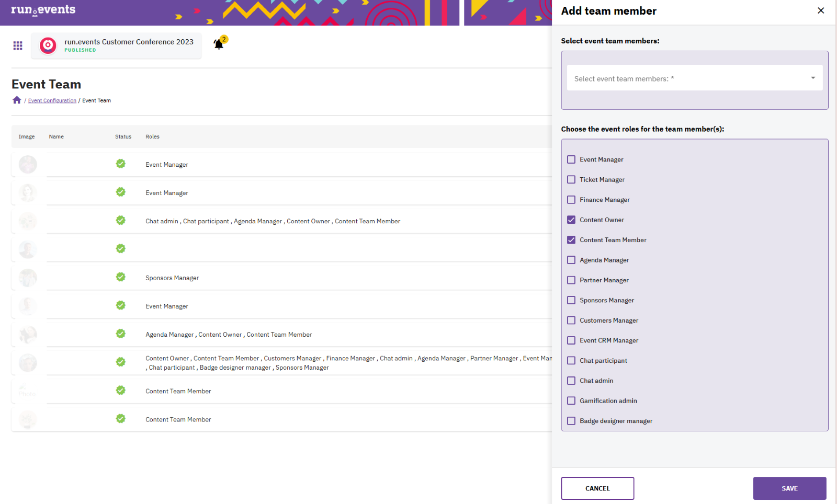The image size is (837, 504).
Task: Click avatar image of Sponsors Manager row
Action: click(x=28, y=278)
